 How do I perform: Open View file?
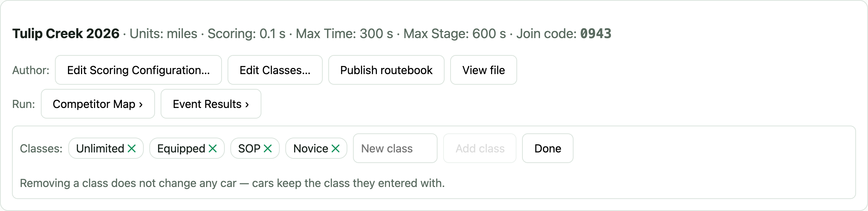point(484,70)
